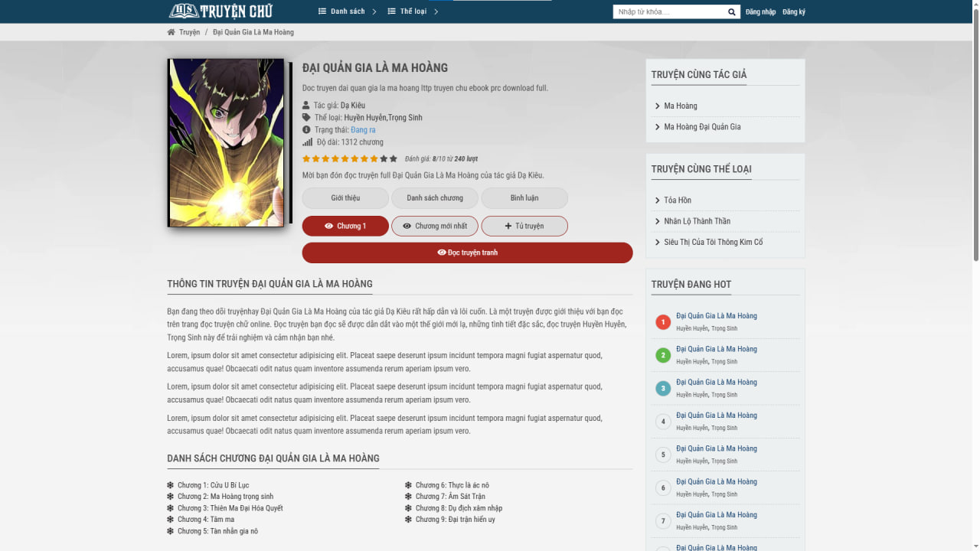Open the Danh sách dropdown menu

click(x=347, y=11)
